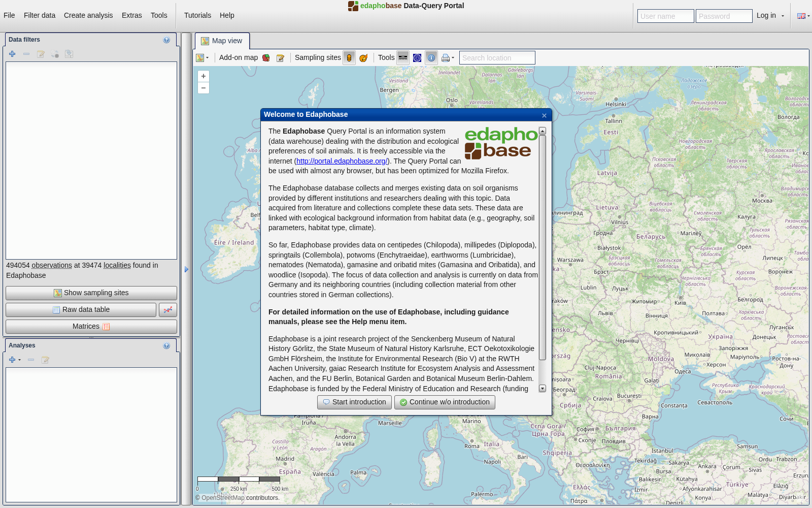Click Continue w/o introduction button

[445, 402]
